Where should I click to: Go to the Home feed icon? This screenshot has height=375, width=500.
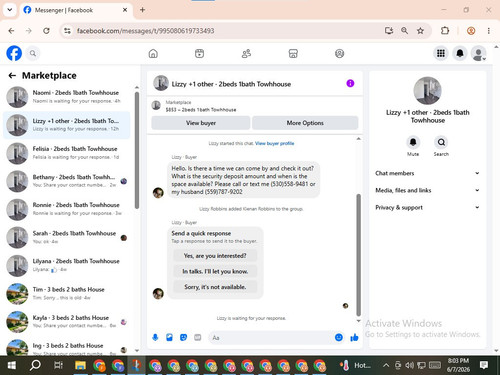[x=153, y=54]
